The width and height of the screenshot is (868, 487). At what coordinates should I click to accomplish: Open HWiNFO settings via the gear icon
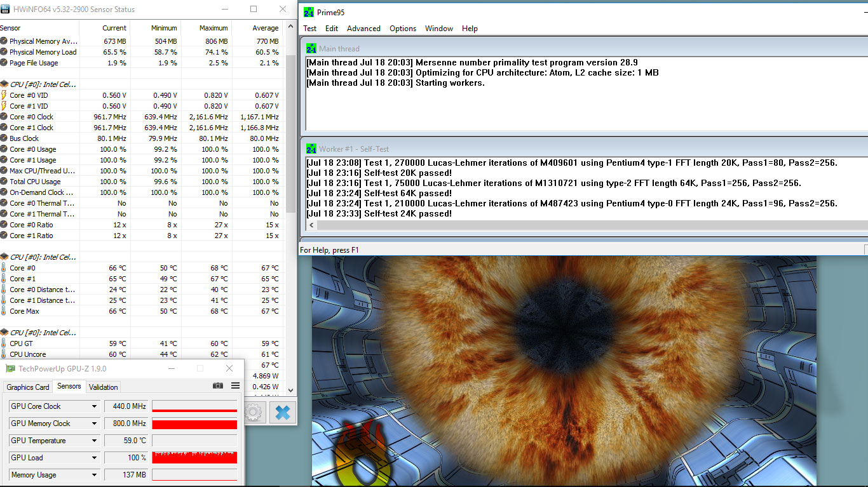[x=253, y=413]
